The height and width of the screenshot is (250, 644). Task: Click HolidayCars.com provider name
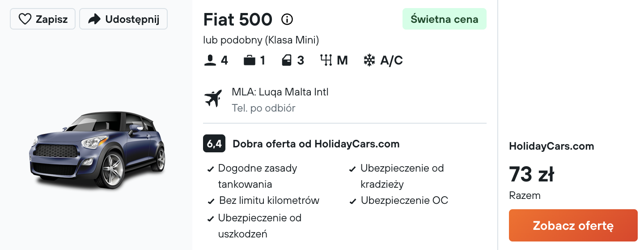pos(551,146)
